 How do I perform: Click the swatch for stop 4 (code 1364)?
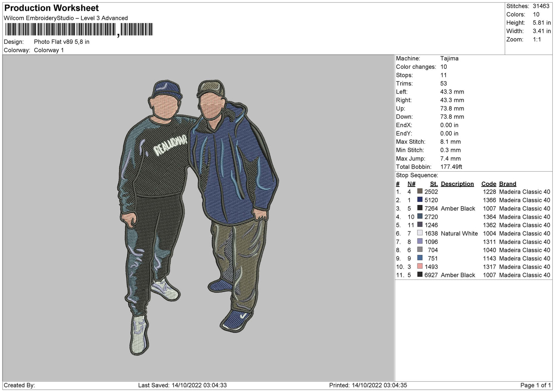point(420,217)
